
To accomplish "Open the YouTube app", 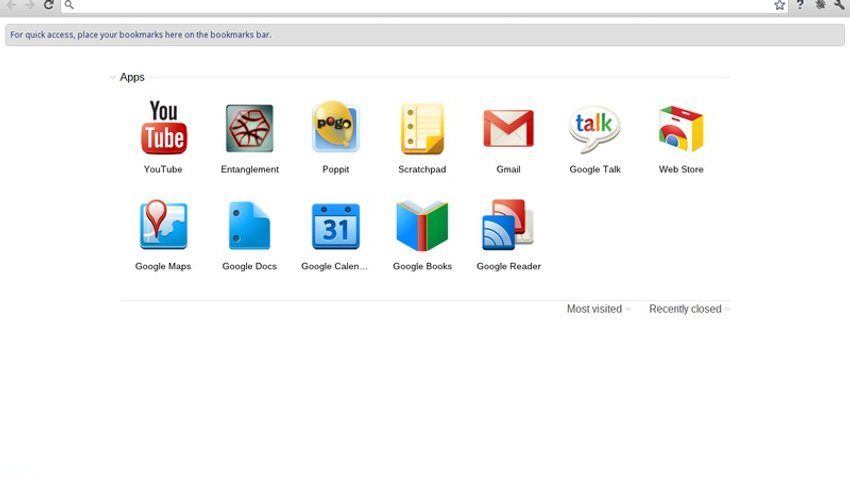I will (x=163, y=128).
